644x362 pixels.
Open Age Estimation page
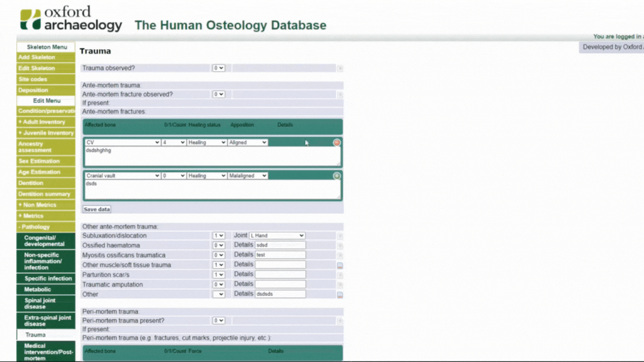point(46,172)
